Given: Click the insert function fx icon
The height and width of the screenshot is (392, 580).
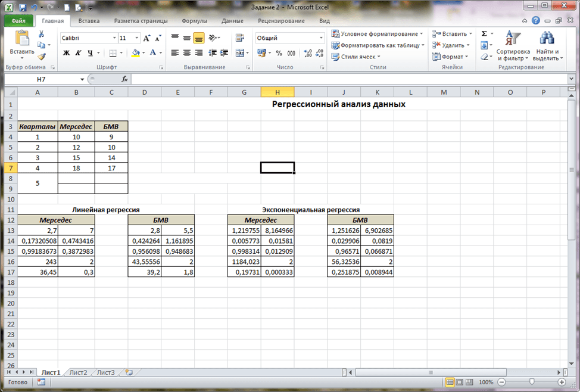Looking at the screenshot, I should tap(124, 79).
